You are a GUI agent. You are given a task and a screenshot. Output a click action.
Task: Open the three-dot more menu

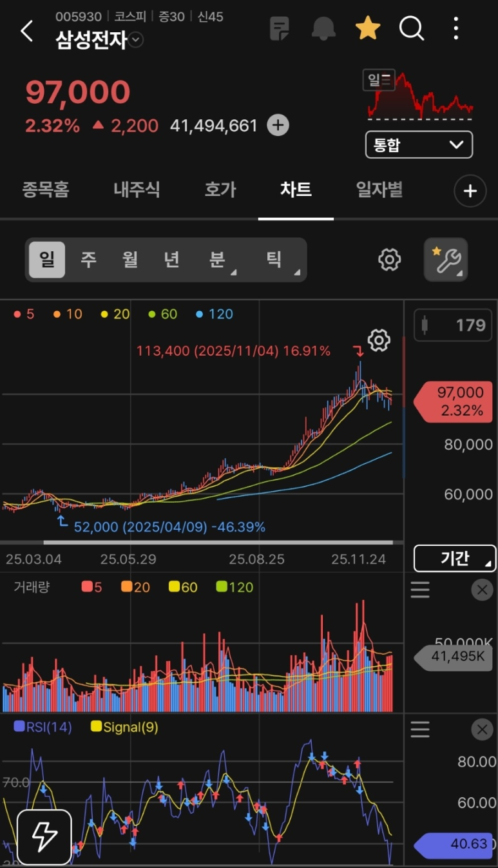click(456, 28)
